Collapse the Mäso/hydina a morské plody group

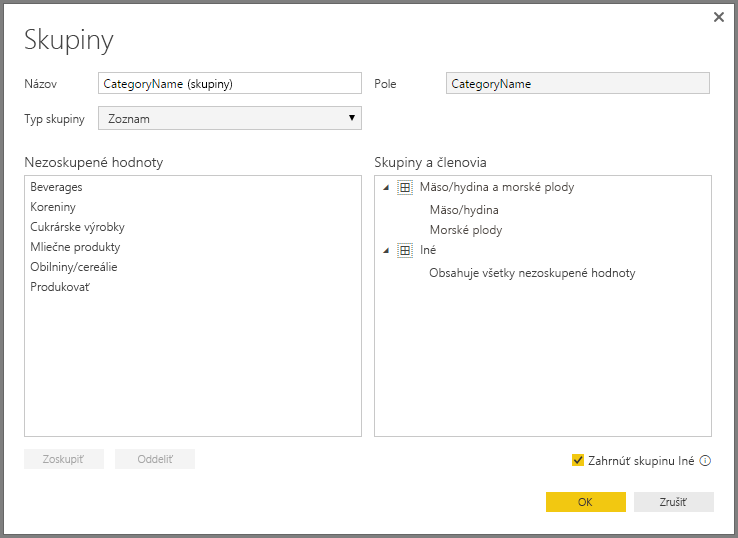tap(386, 187)
